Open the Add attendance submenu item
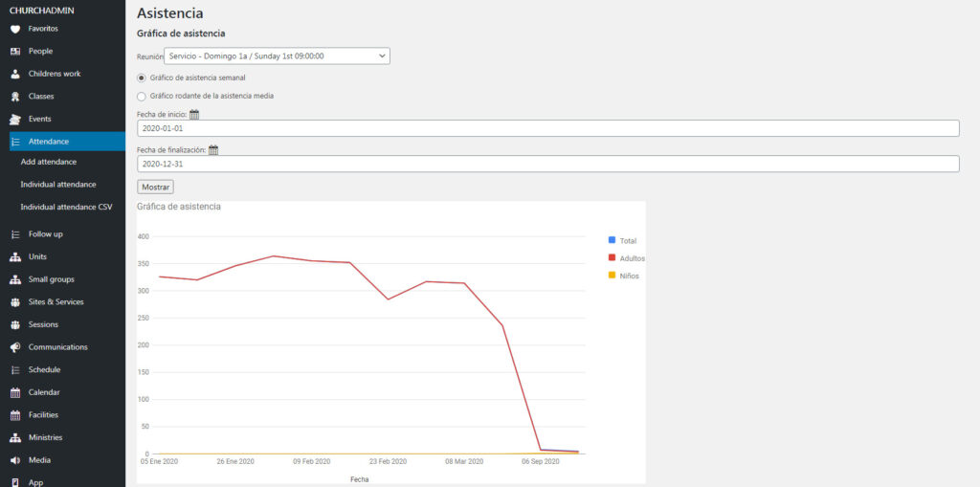980x487 pixels. click(x=49, y=162)
